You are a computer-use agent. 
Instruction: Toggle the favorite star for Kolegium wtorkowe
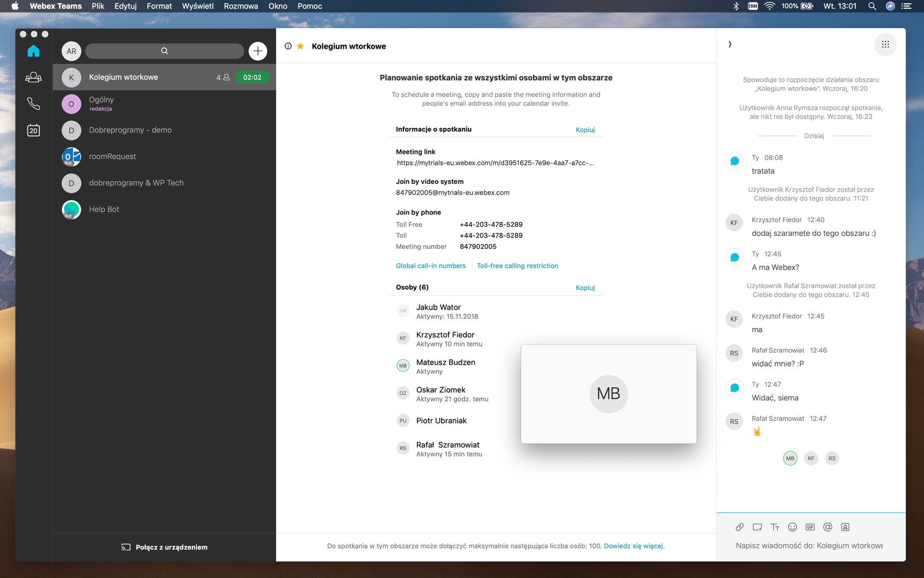(x=300, y=46)
